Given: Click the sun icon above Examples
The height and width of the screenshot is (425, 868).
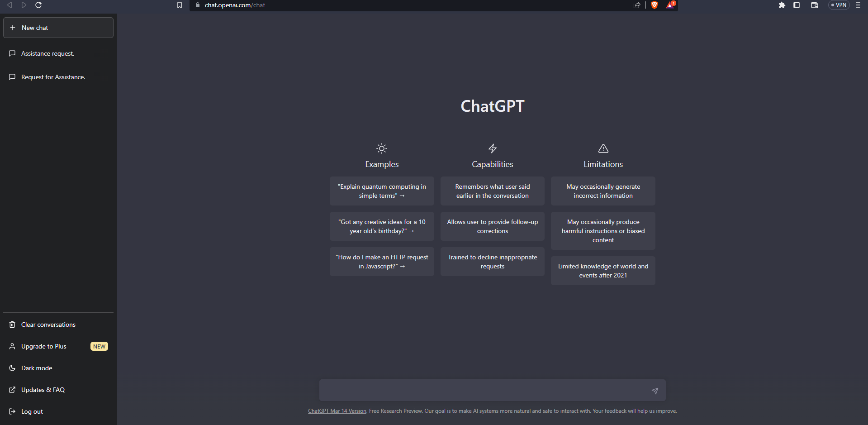Looking at the screenshot, I should click(x=382, y=148).
